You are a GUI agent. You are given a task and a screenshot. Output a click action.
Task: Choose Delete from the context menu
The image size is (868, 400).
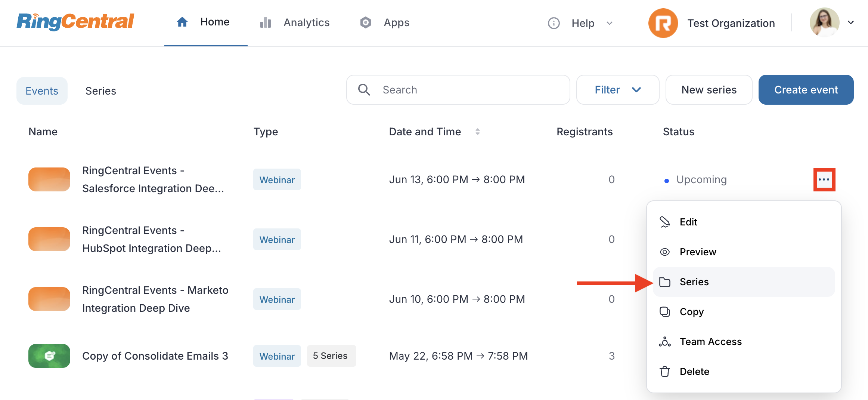click(x=744, y=372)
